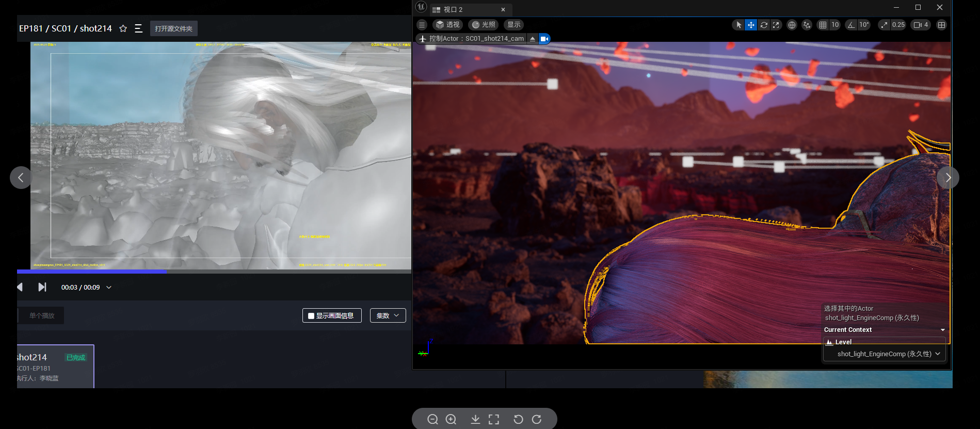Toggle rotation angle snapping
Image resolution: width=980 pixels, height=429 pixels.
coord(852,25)
